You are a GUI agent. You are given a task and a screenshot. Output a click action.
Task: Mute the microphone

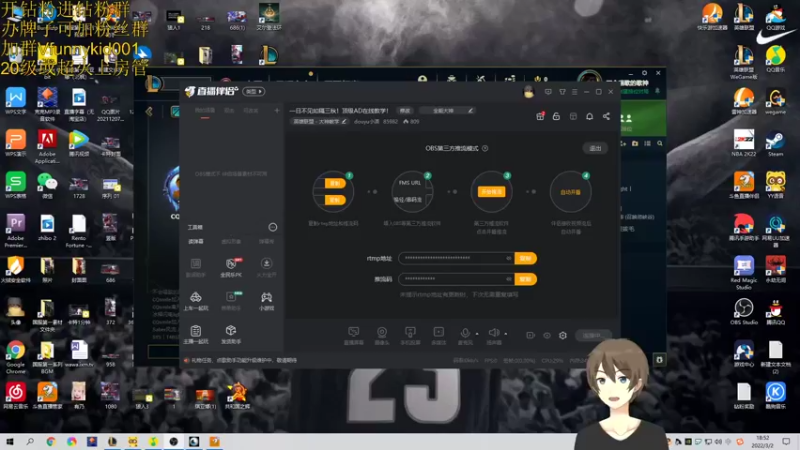pyautogui.click(x=465, y=334)
